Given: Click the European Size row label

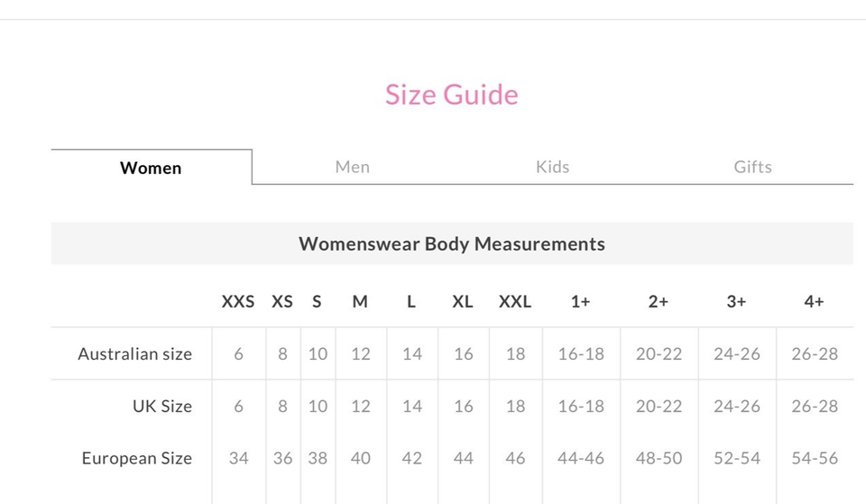Looking at the screenshot, I should (136, 459).
